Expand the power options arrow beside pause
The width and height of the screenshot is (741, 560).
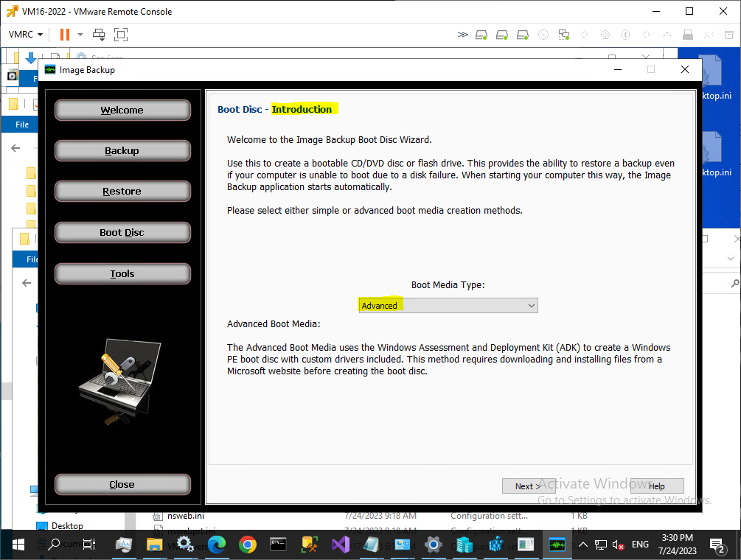click(x=80, y=35)
